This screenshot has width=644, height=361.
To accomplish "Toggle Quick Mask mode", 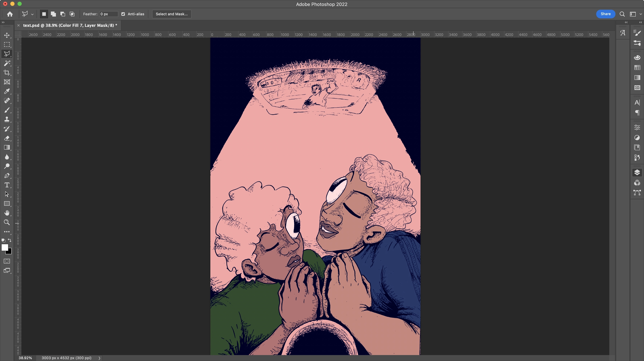I will point(7,261).
